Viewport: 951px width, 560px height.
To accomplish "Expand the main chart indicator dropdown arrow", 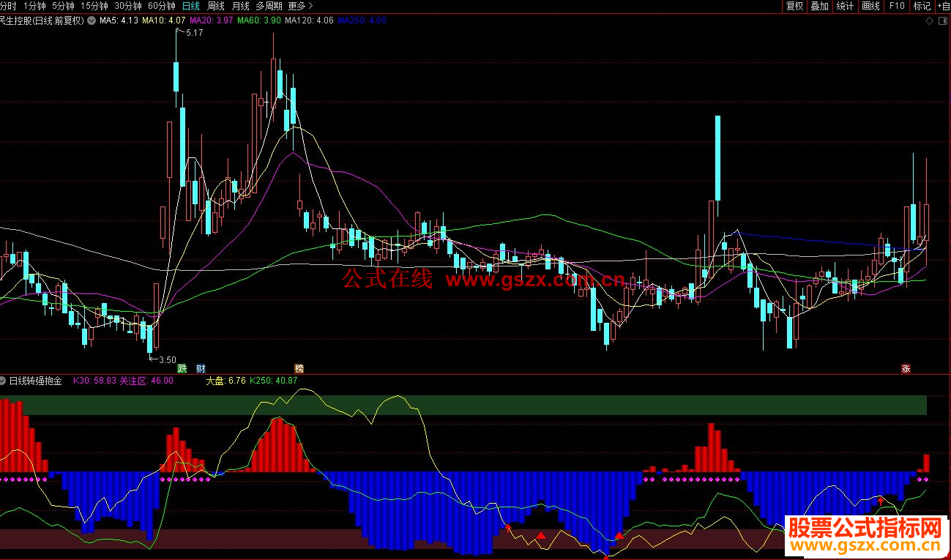I will coord(91,20).
